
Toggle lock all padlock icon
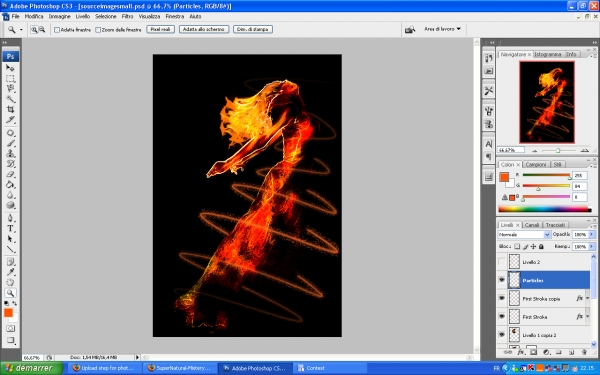coord(541,247)
